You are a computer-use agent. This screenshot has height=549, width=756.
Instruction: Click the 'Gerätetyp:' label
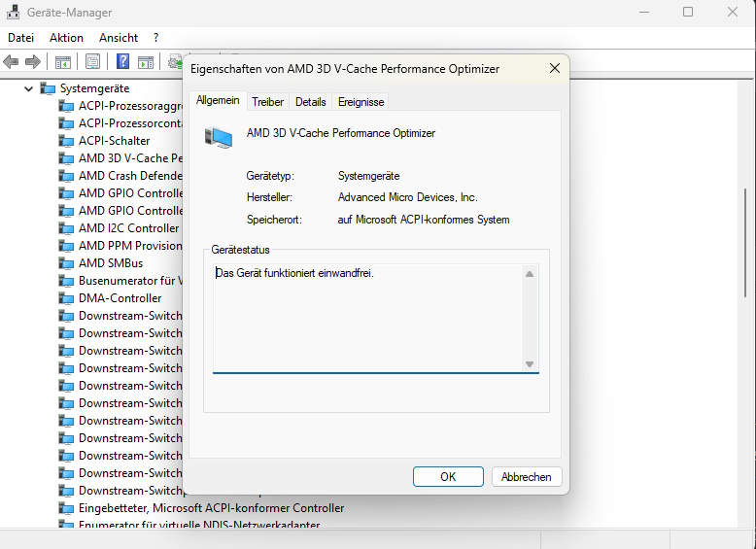(270, 176)
